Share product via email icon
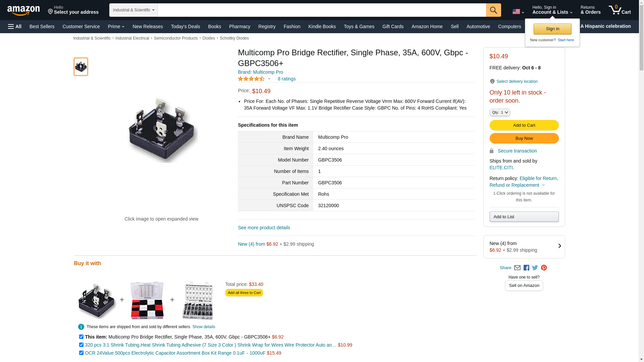The width and height of the screenshot is (644, 362). click(x=517, y=268)
